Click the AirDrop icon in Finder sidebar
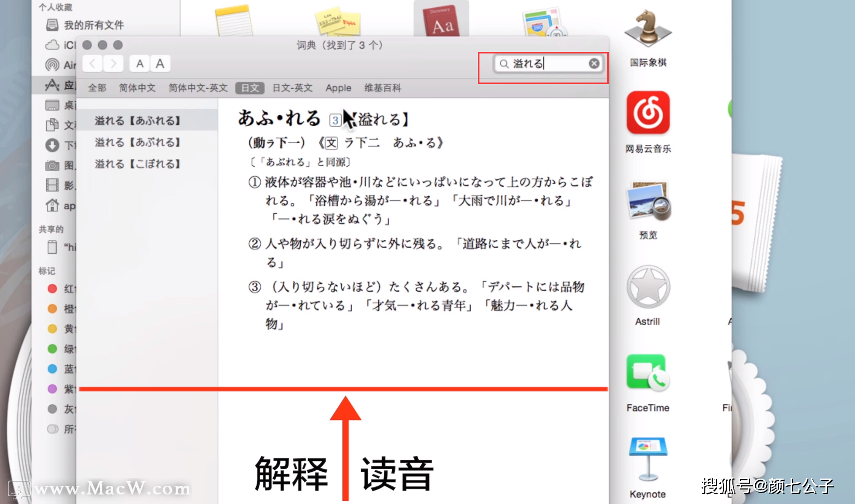 tap(52, 65)
